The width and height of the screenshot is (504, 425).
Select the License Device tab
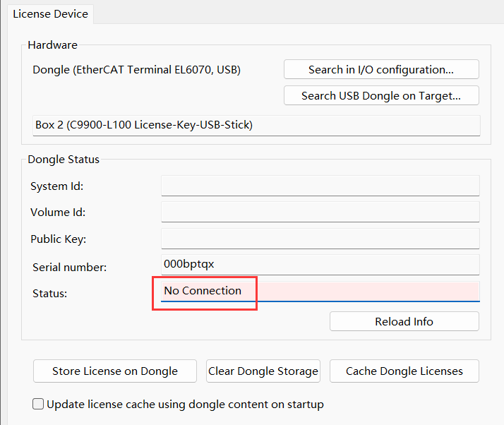point(50,14)
